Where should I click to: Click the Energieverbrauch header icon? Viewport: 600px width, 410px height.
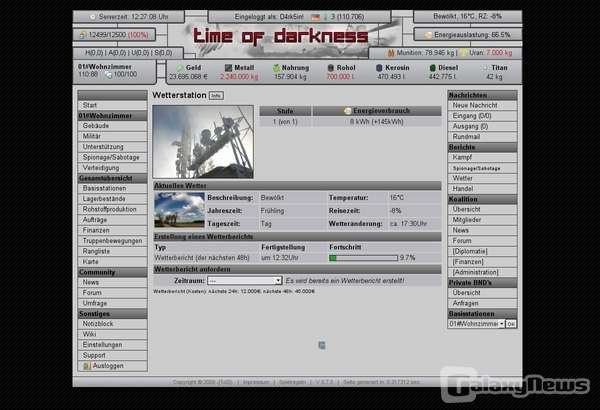(x=347, y=111)
